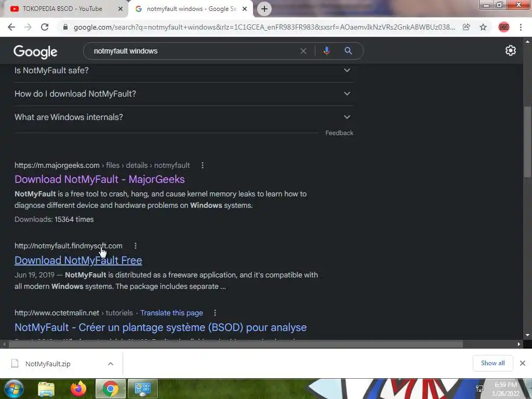
Task: Click the horizontal scrollbar thumb
Action: click(x=236, y=344)
